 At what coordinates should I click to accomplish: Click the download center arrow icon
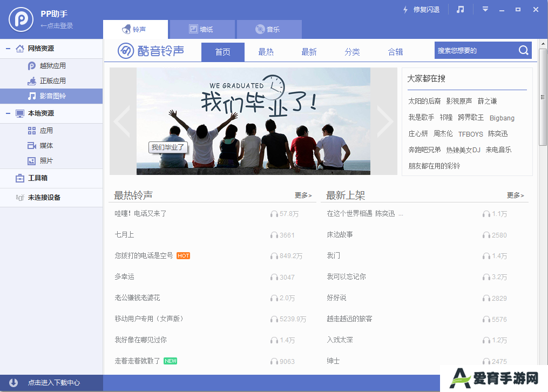(13, 383)
